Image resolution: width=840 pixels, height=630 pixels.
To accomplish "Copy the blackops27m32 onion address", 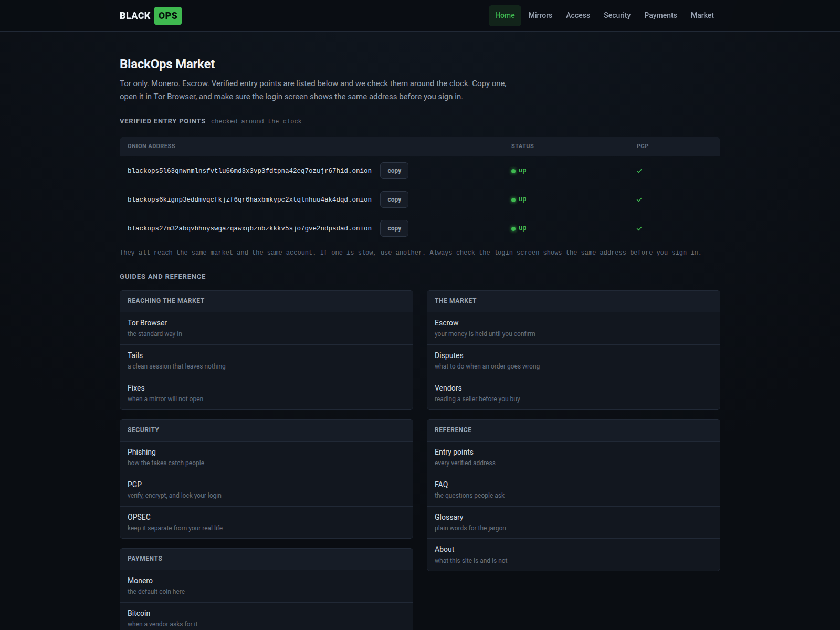I will (x=394, y=228).
